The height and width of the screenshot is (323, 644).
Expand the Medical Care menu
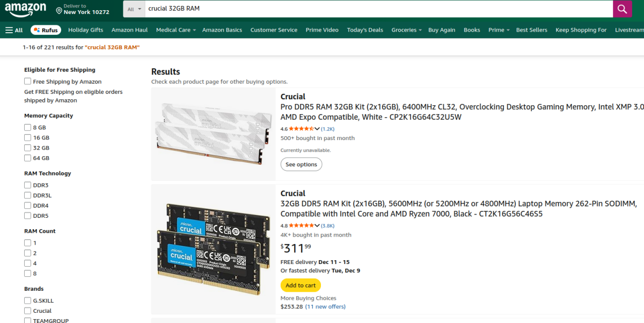[x=175, y=30]
